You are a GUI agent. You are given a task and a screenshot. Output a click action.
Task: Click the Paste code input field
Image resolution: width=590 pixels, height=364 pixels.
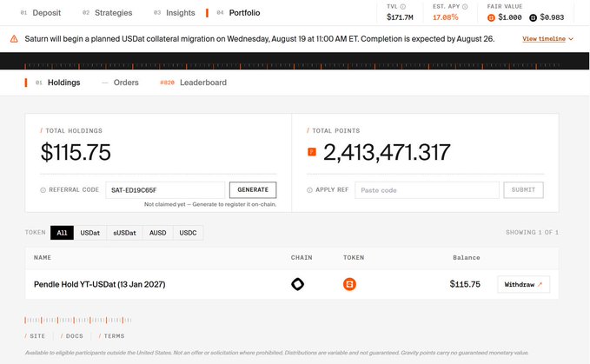coord(427,190)
